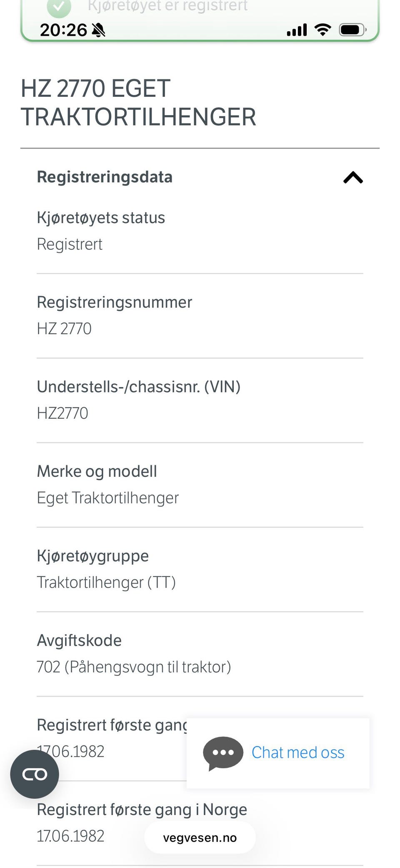This screenshot has height=868, width=400.
Task: Select the VIN value "HZ2770"
Action: click(62, 413)
